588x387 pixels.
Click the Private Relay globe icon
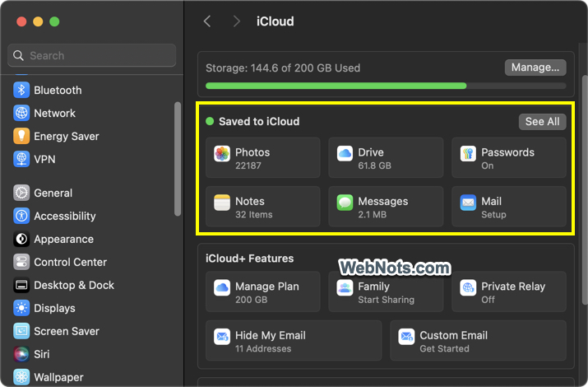point(468,288)
